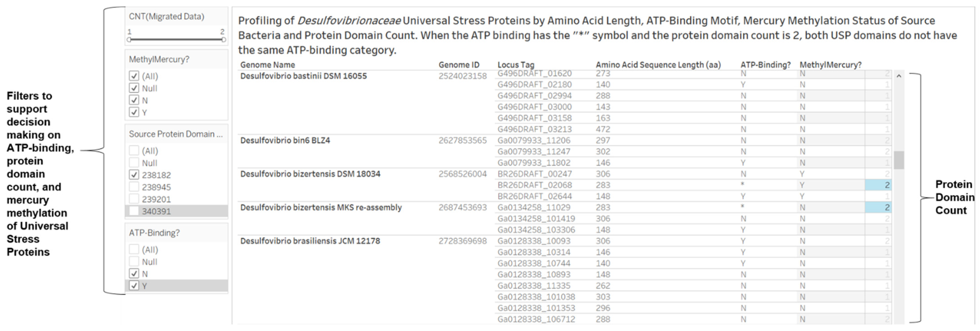
Task: Check the 340391 protein domain checkbox
Action: (134, 211)
